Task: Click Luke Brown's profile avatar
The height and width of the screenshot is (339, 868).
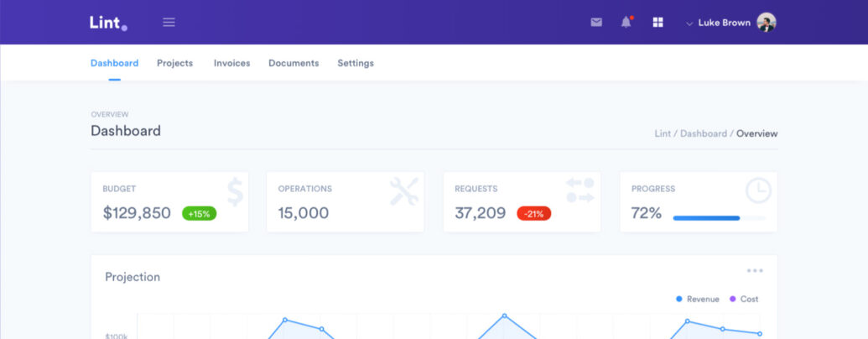Action: click(766, 23)
